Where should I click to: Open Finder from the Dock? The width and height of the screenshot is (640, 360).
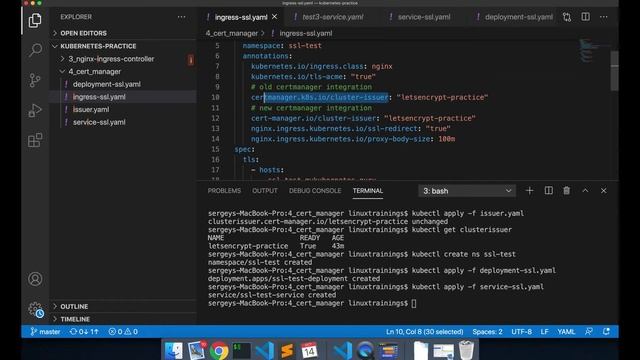pos(174,351)
